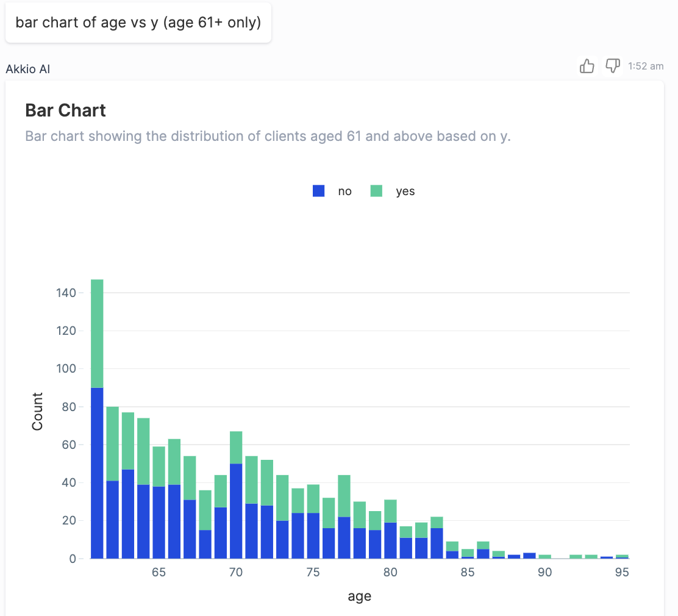Select the tallest bar at age 61
The width and height of the screenshot is (678, 616).
click(x=96, y=427)
